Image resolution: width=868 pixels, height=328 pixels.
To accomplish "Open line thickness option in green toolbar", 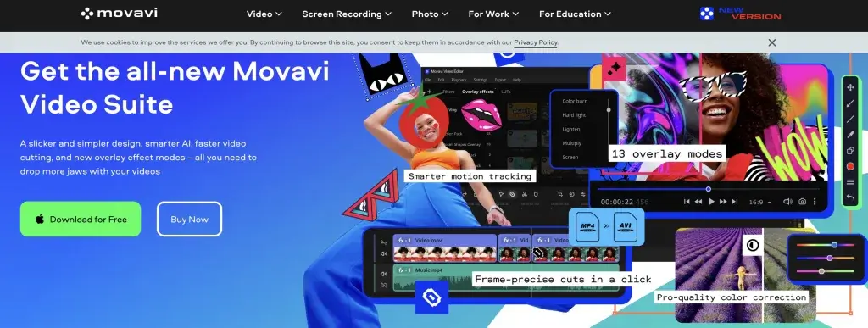I will click(851, 182).
